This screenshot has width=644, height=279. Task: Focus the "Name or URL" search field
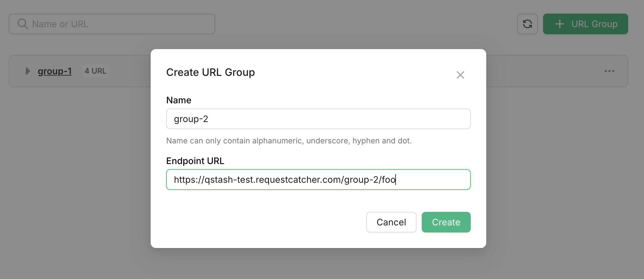123,24
